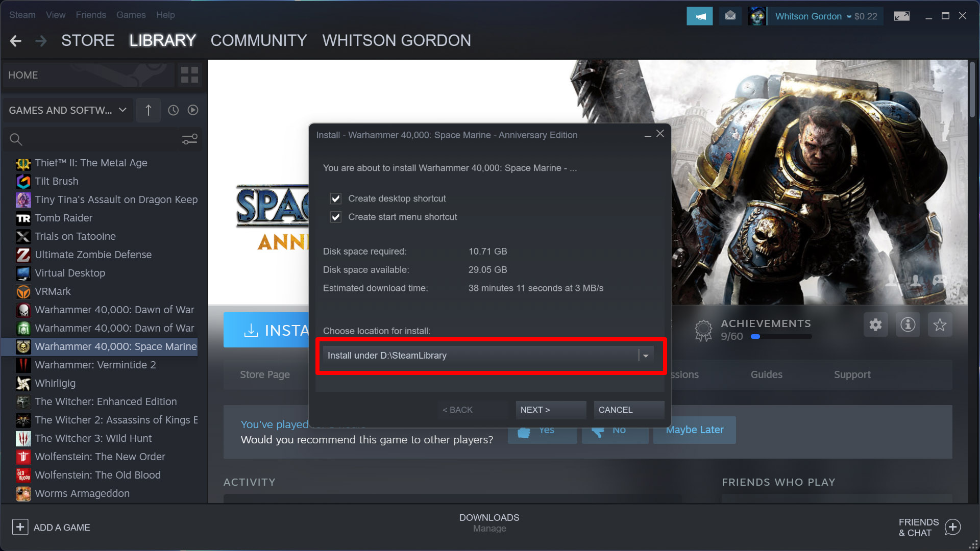Click the Friends and Chat icon
This screenshot has width=980, height=551.
coord(956,528)
